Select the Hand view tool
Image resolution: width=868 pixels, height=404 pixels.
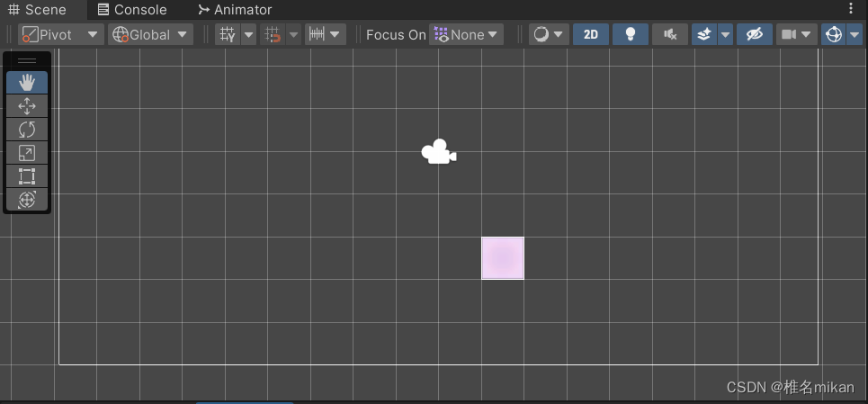coord(27,83)
